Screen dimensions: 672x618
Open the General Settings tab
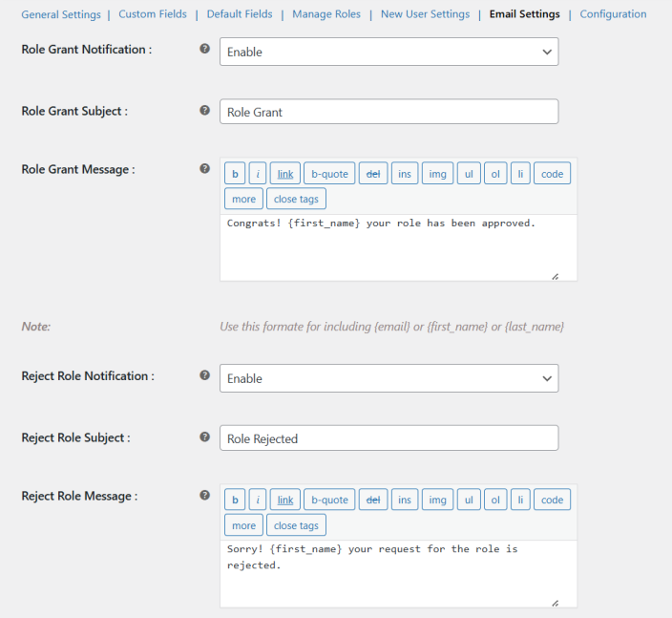coord(61,14)
